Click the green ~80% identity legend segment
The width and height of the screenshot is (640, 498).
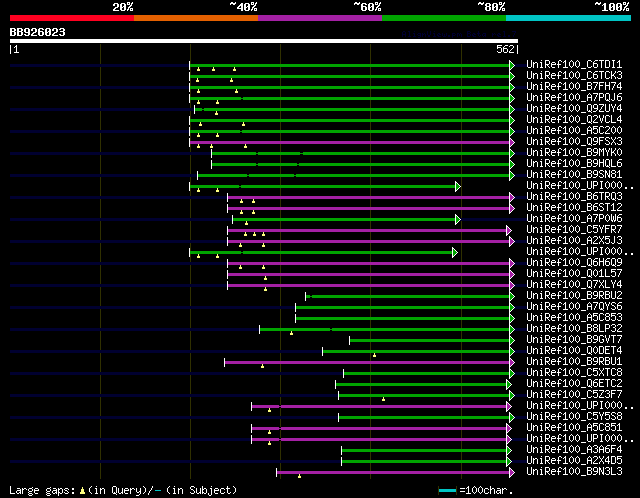444,18
